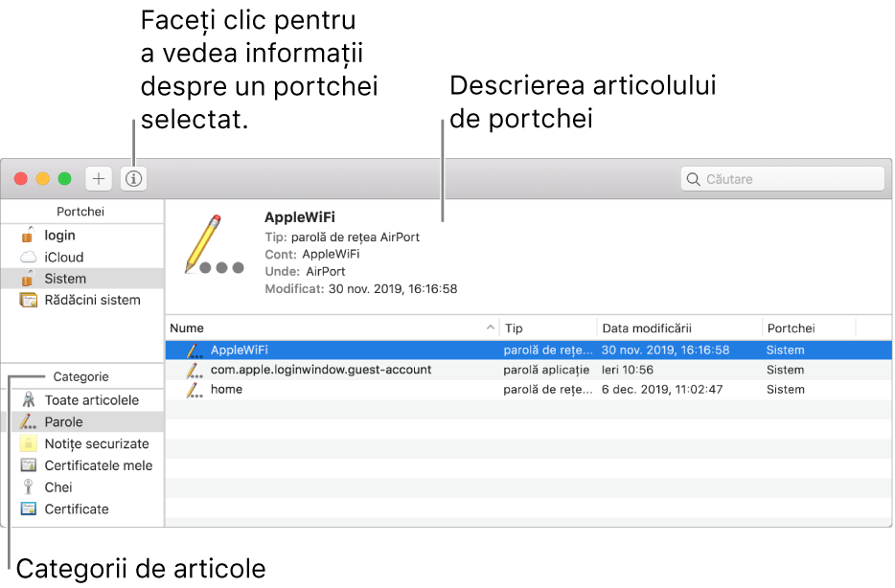
Task: Select the iCloud keychain
Action: pyautogui.click(x=62, y=255)
